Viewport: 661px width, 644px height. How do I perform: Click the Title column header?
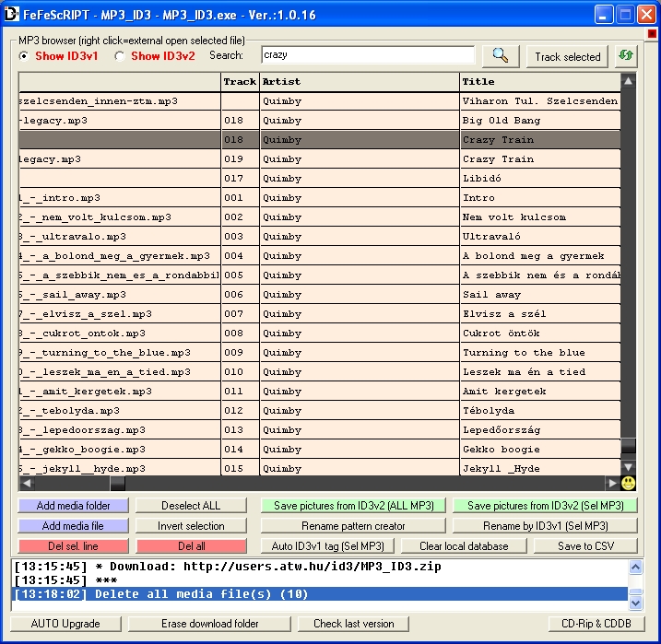[x=540, y=82]
